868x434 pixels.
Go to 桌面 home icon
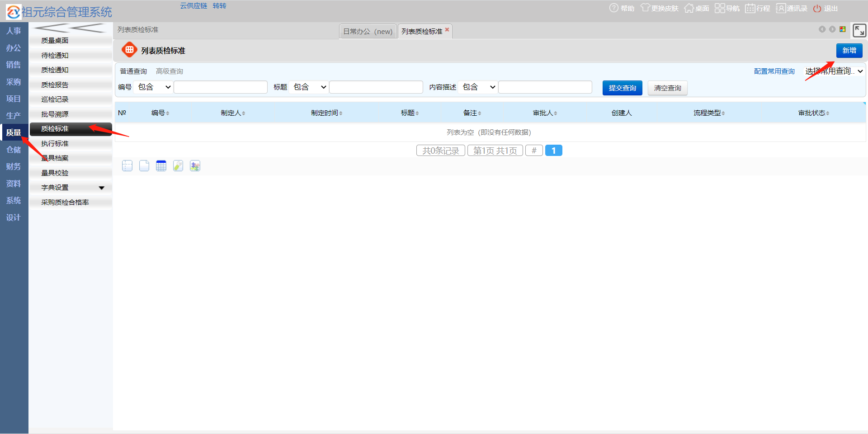pyautogui.click(x=689, y=8)
